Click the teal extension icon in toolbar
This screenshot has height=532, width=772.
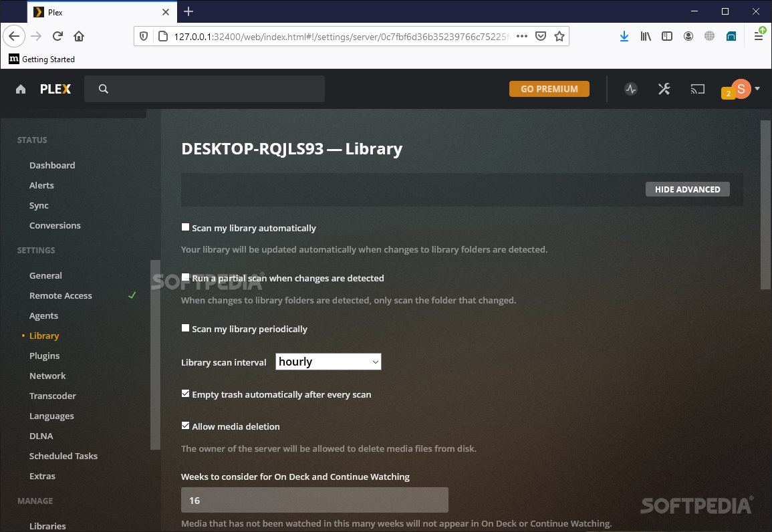731,36
